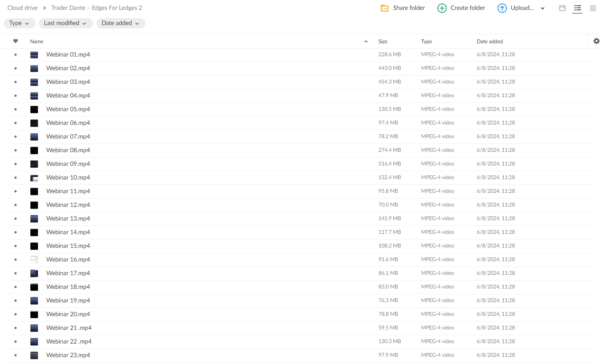Image resolution: width=600 pixels, height=364 pixels.
Task: Select the Webinar 16.mp4 file name
Action: click(68, 260)
